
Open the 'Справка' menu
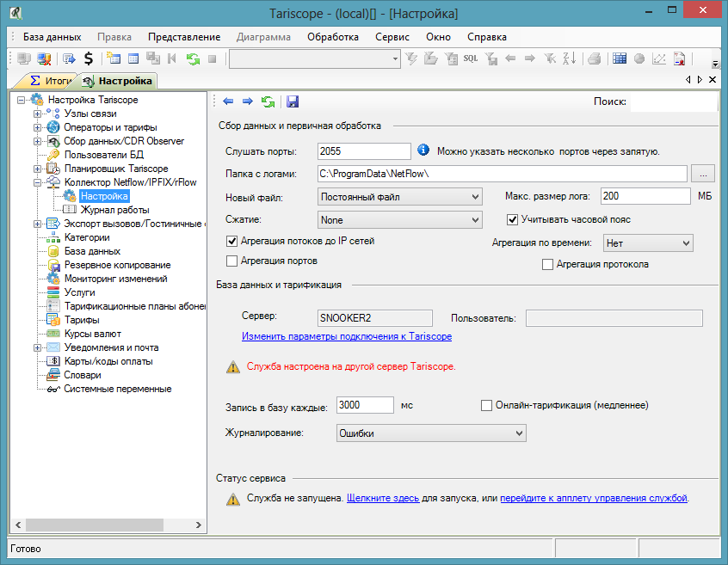486,37
